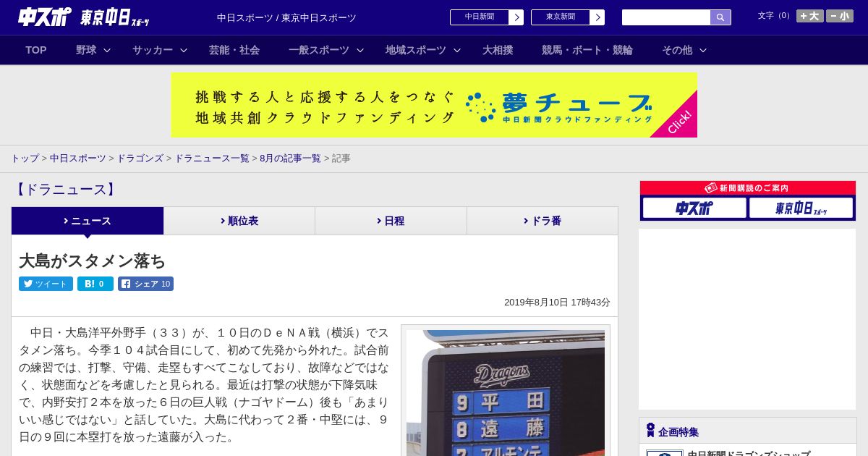Click the date 2019年8月10日 17時43分

coord(557,303)
